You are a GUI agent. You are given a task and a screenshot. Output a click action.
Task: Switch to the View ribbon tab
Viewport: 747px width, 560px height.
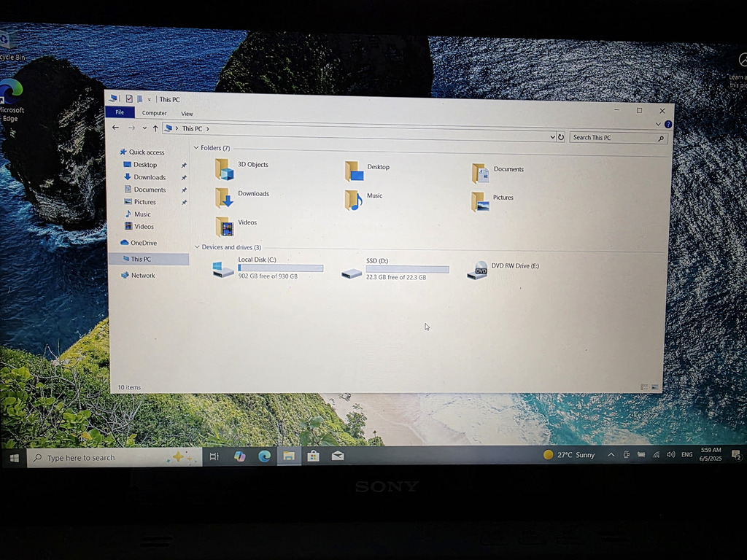coord(187,114)
